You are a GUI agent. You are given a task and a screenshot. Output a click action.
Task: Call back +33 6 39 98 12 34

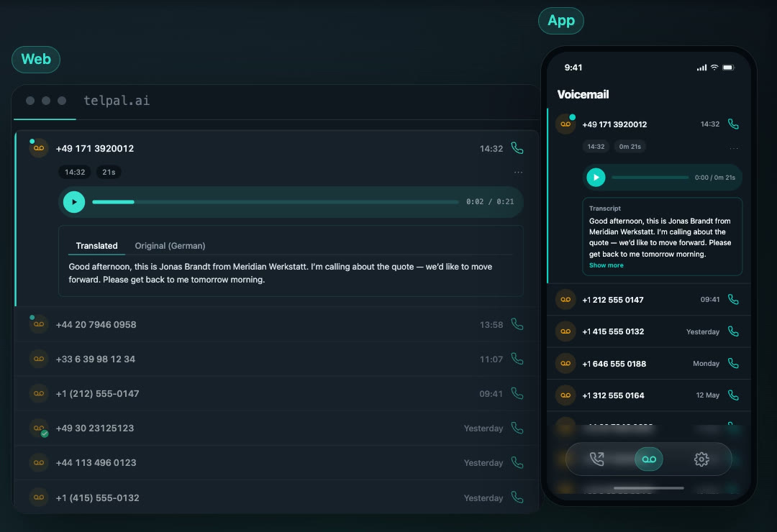click(x=517, y=359)
